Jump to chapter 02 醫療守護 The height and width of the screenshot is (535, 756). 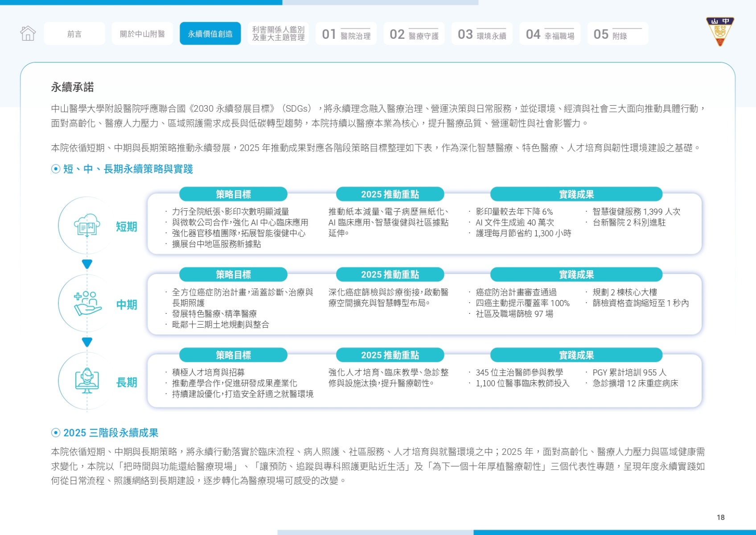tap(414, 33)
